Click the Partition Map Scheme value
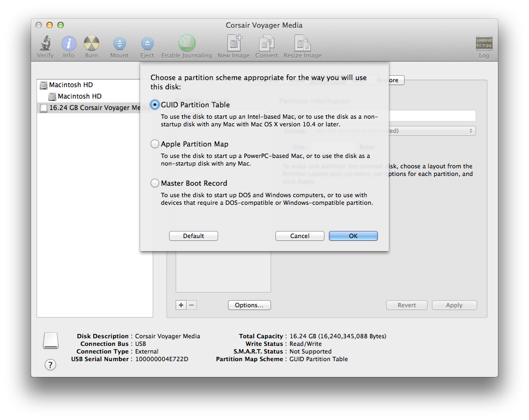 (x=318, y=360)
